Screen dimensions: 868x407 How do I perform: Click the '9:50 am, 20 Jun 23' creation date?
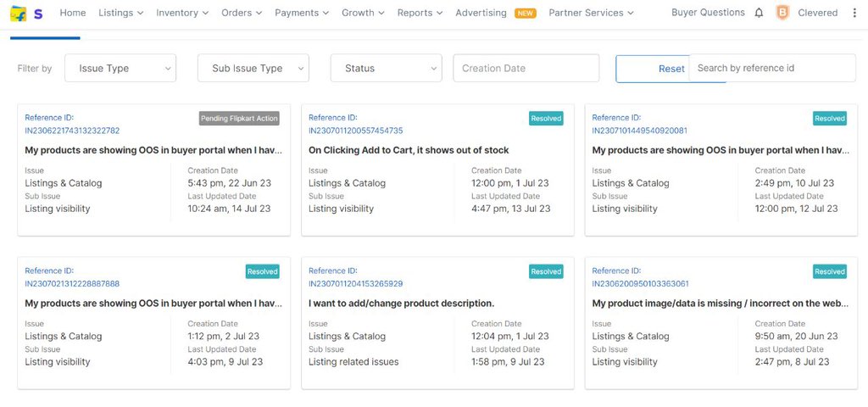796,336
